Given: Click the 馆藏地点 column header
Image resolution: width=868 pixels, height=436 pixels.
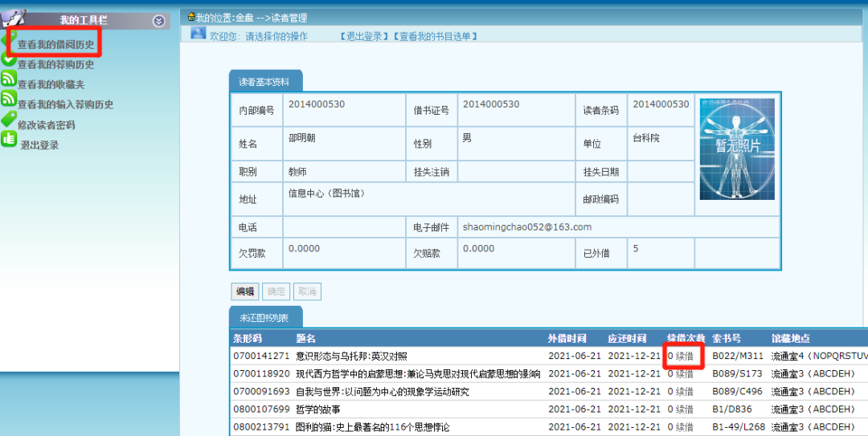Looking at the screenshot, I should [x=791, y=339].
